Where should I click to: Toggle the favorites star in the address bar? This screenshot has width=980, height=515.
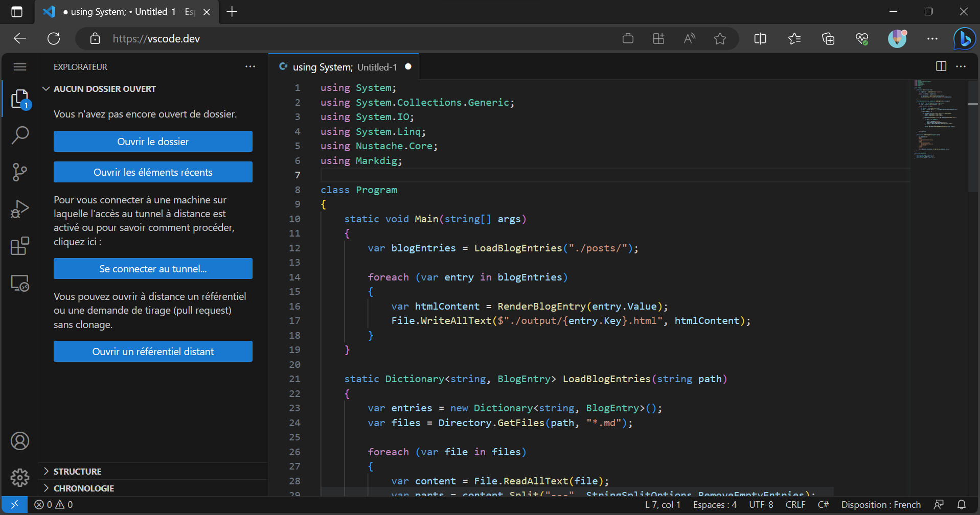point(720,38)
